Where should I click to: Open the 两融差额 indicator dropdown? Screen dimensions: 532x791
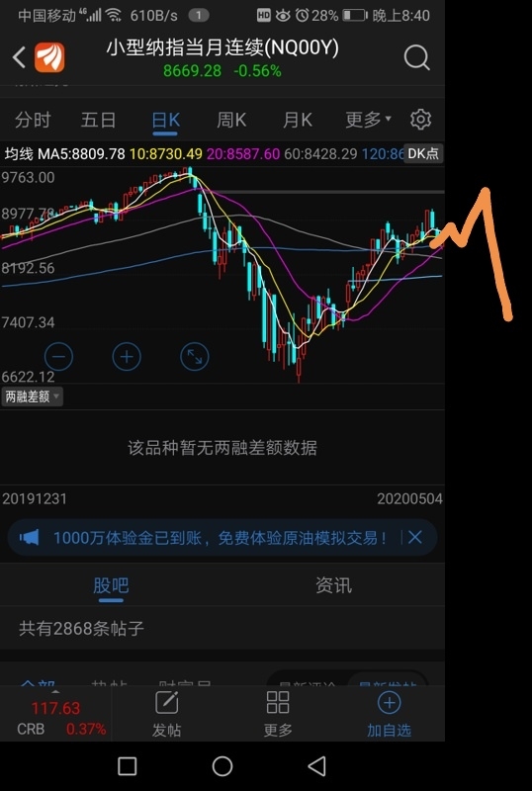32,396
